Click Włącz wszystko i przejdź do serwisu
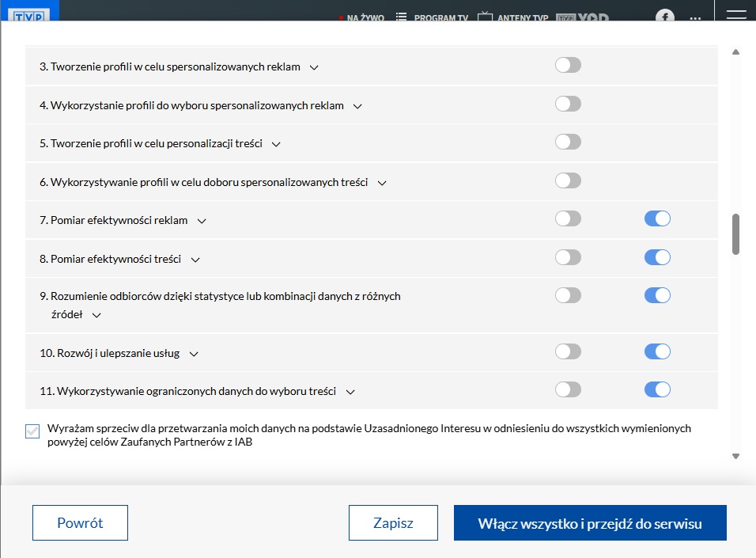 (x=590, y=523)
